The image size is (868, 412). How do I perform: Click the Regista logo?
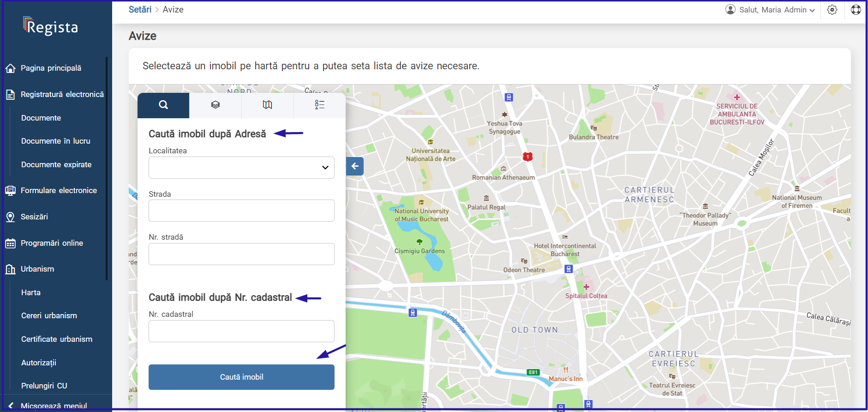(x=51, y=26)
